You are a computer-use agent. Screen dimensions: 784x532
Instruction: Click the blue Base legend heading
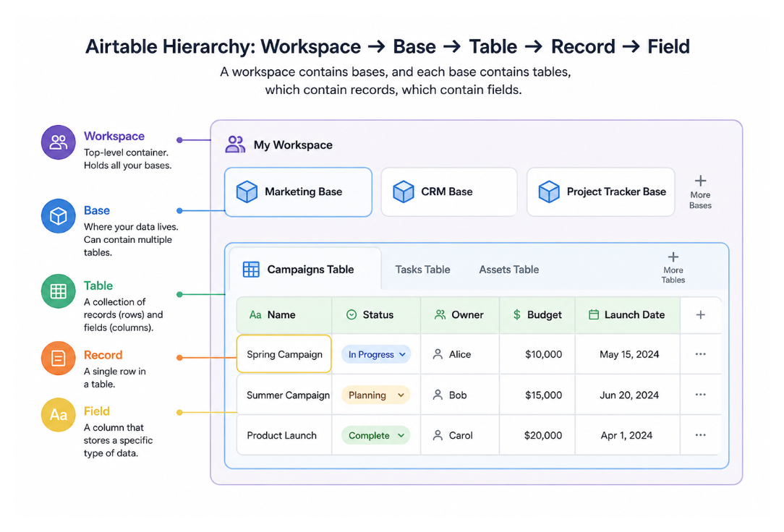[96, 210]
